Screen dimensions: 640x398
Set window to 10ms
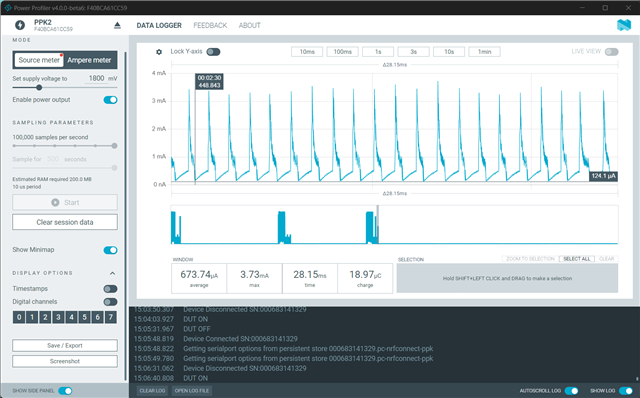[307, 52]
